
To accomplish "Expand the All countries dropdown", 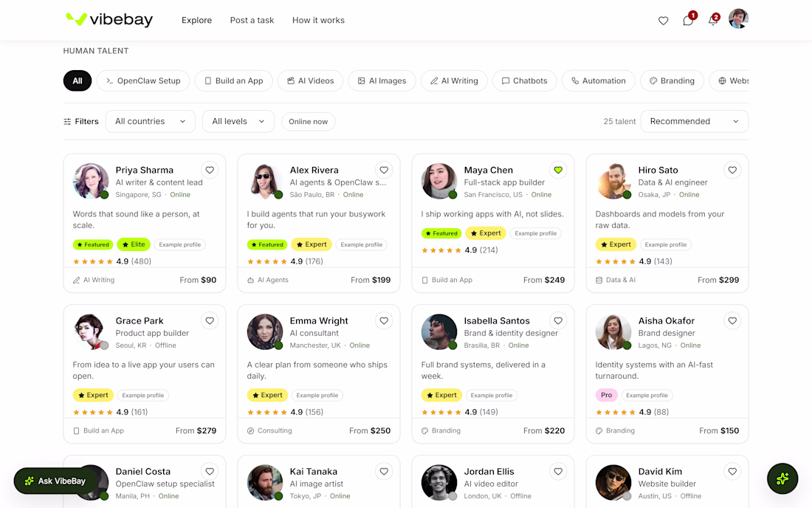I will pyautogui.click(x=150, y=121).
